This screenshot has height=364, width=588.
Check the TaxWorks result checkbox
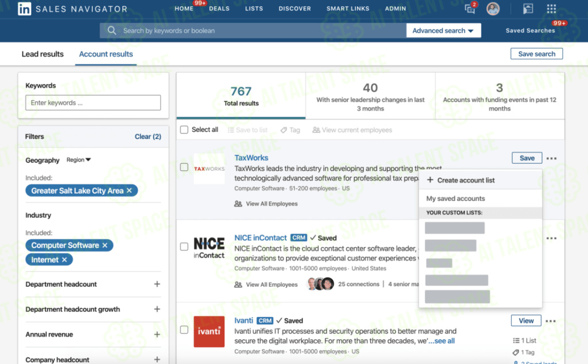click(x=184, y=167)
